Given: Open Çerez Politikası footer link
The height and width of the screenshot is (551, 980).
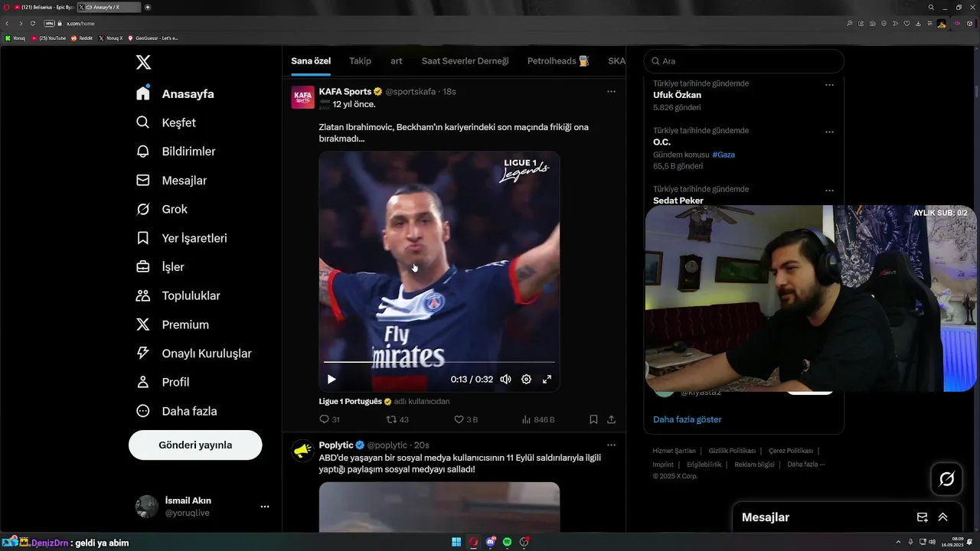Looking at the screenshot, I should point(790,451).
